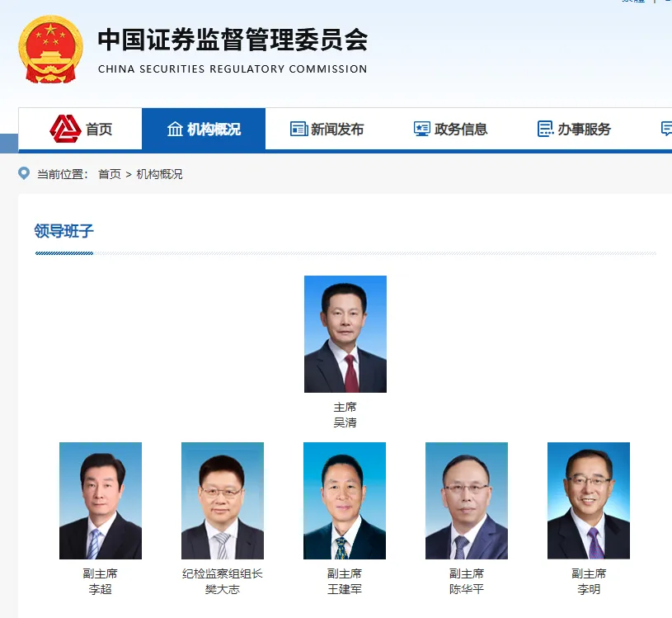Click the building icon beside 机构概况

pos(175,129)
